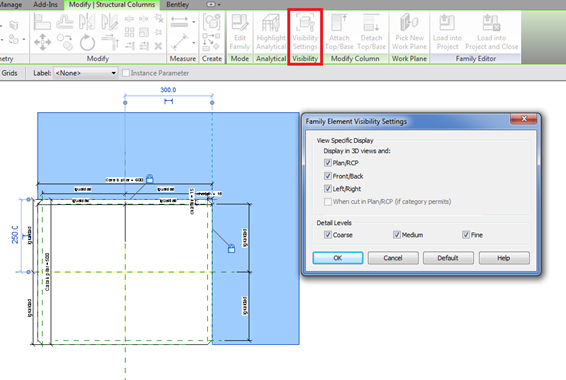566x380 pixels.
Task: Switch to the Add-Ins tab
Action: tap(45, 4)
